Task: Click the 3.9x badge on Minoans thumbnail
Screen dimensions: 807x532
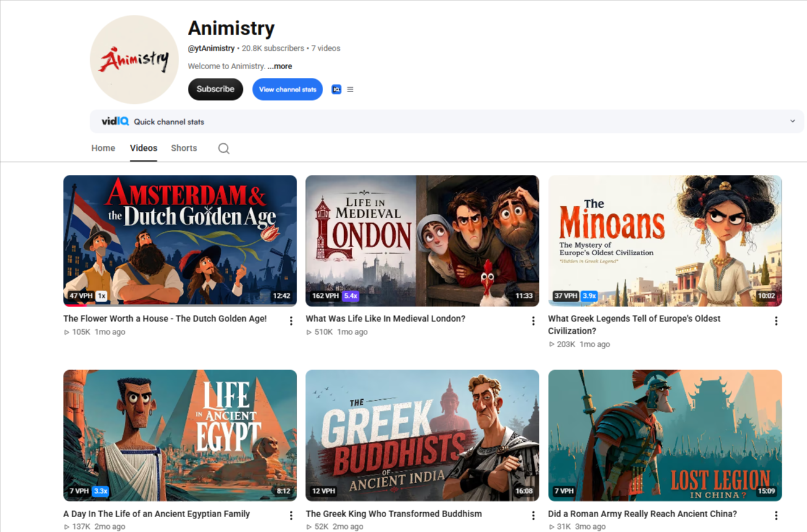Action: tap(589, 296)
